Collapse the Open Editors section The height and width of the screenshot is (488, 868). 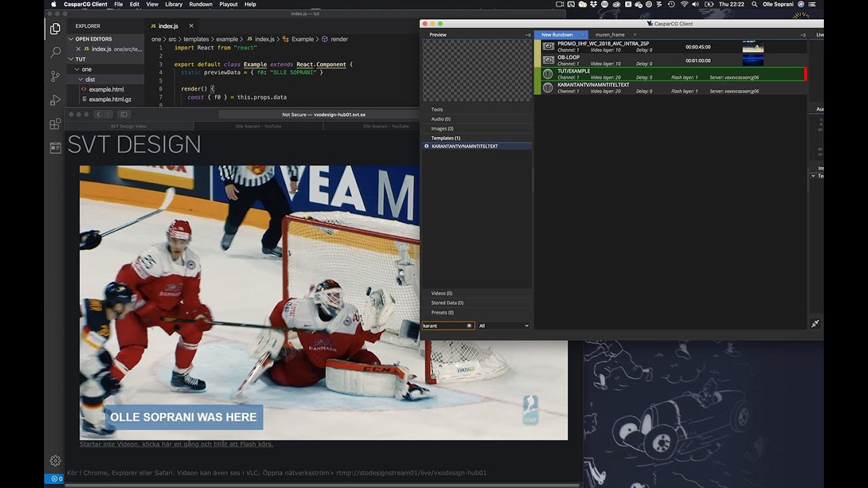(94, 39)
